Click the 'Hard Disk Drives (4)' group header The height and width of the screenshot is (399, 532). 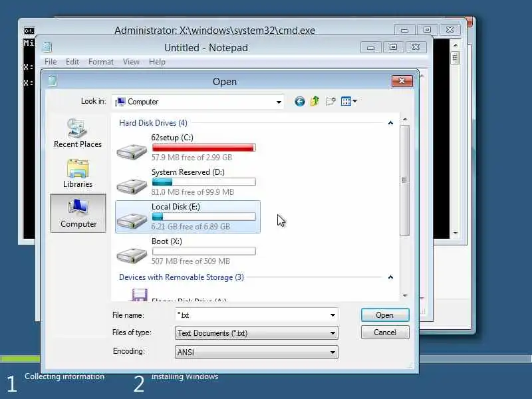[153, 123]
